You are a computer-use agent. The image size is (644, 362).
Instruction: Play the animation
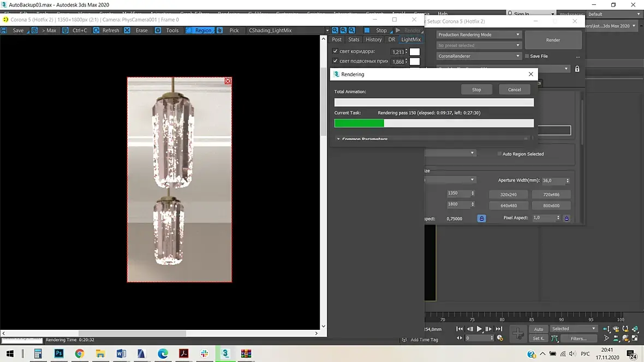pyautogui.click(x=479, y=329)
